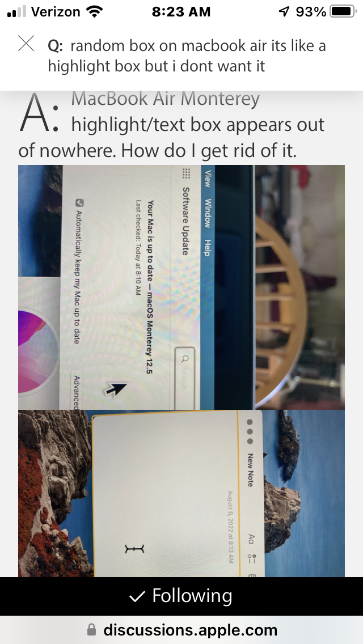Viewport: 363px width, 644px height.
Task: Tap the battery icon in the status bar
Action: 343,12
